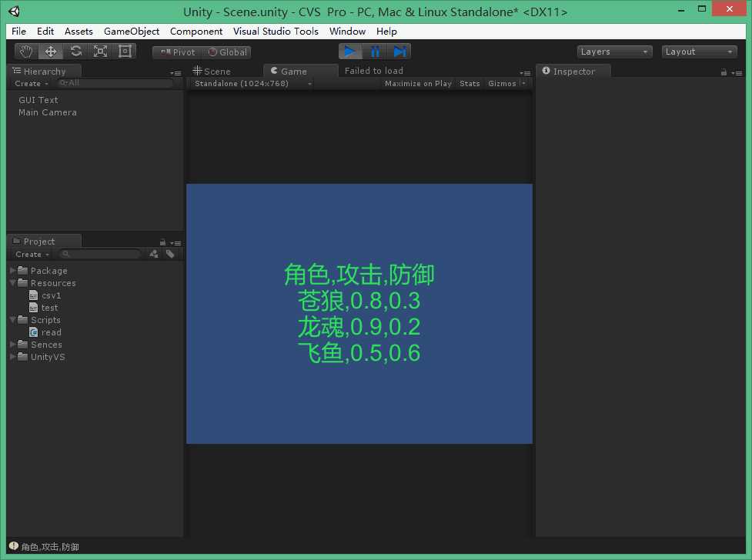This screenshot has width=752, height=560.
Task: Open the Layers dropdown
Action: [614, 52]
